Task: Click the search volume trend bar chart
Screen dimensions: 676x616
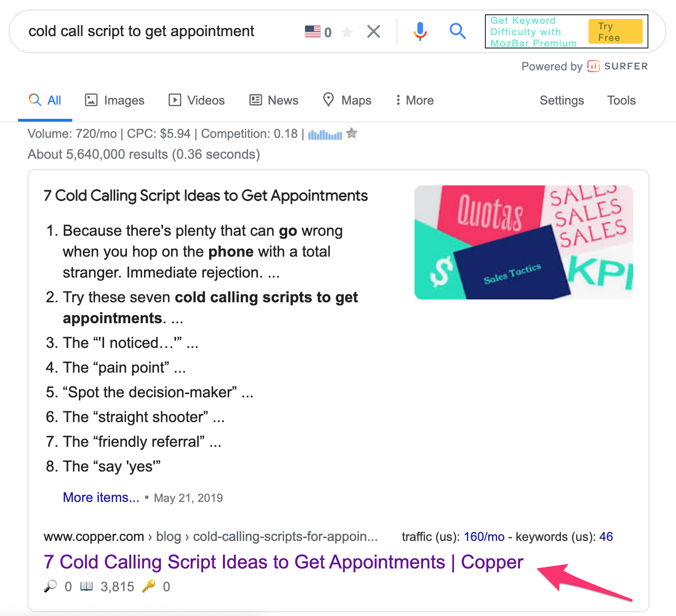Action: tap(325, 135)
